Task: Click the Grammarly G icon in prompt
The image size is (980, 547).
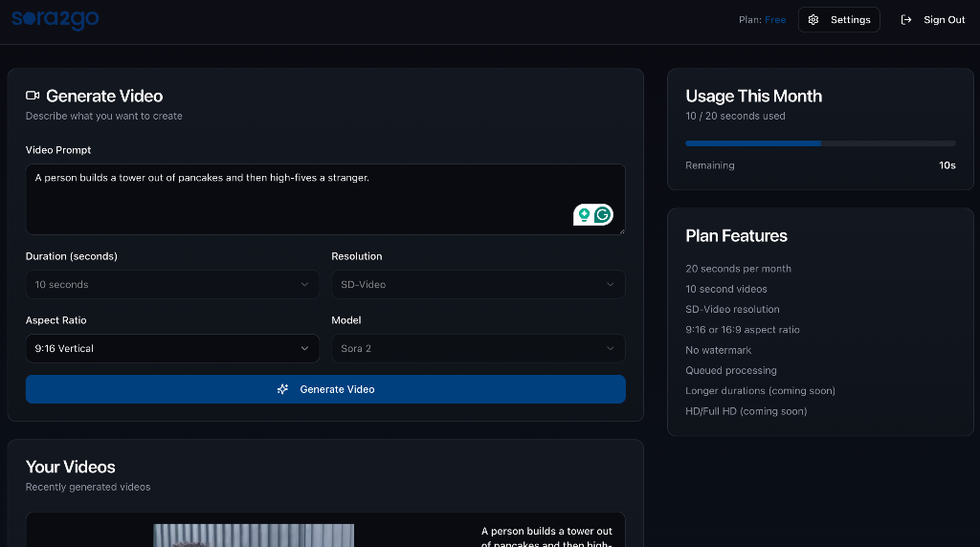Action: 602,215
